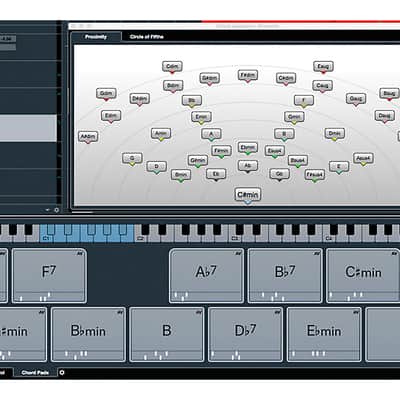Screen dimensions: 400x400
Task: Pick the B chord suggestion bubble in Proximity
Action: pos(284,134)
